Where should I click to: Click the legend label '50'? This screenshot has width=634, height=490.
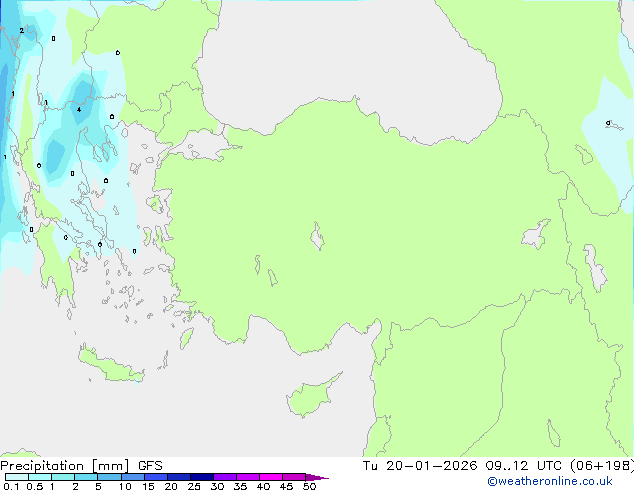[309, 486]
